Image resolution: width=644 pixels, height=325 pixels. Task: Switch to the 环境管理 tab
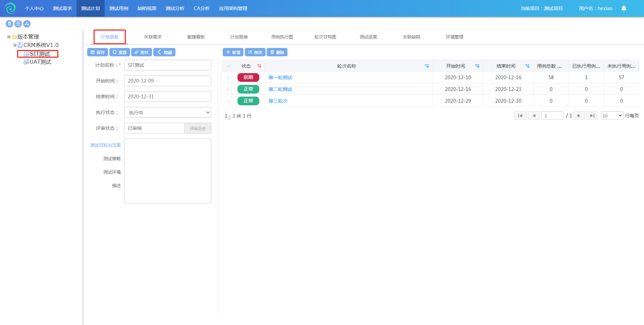point(454,37)
